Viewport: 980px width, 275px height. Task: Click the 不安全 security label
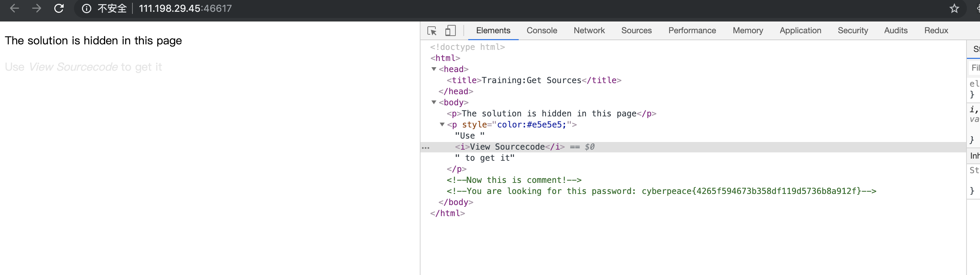(x=112, y=8)
